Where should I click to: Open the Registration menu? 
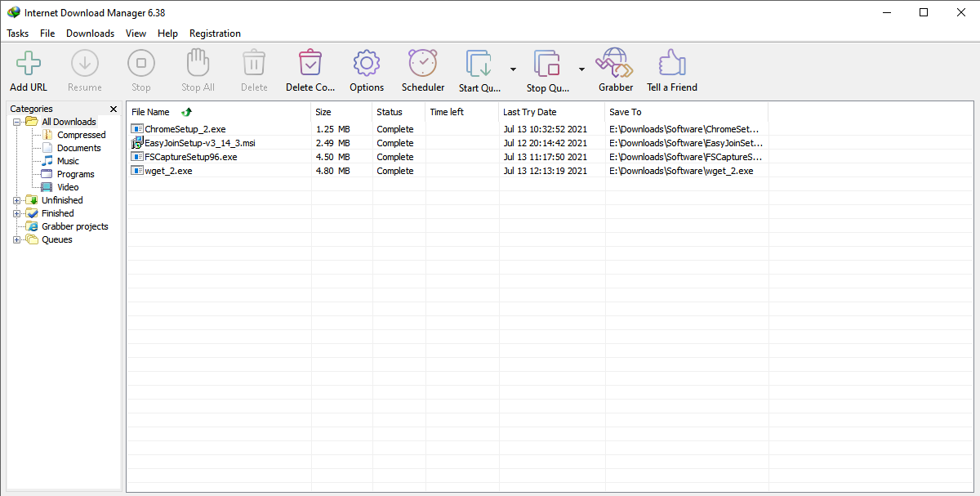tap(215, 34)
